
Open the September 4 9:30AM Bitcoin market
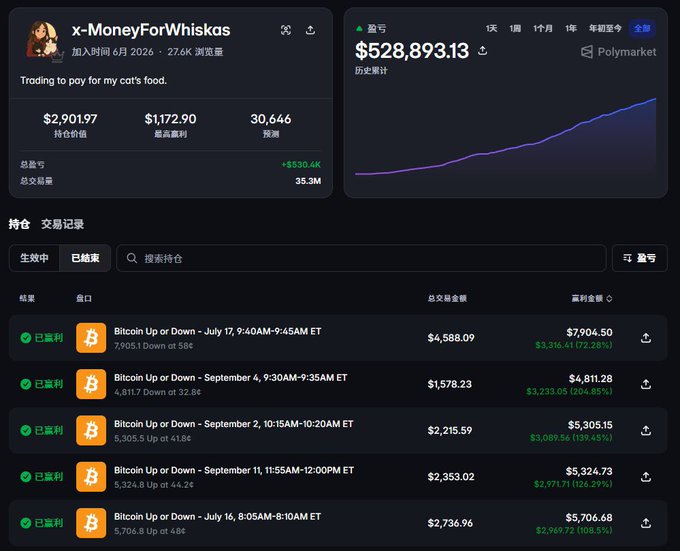pyautogui.click(x=231, y=378)
